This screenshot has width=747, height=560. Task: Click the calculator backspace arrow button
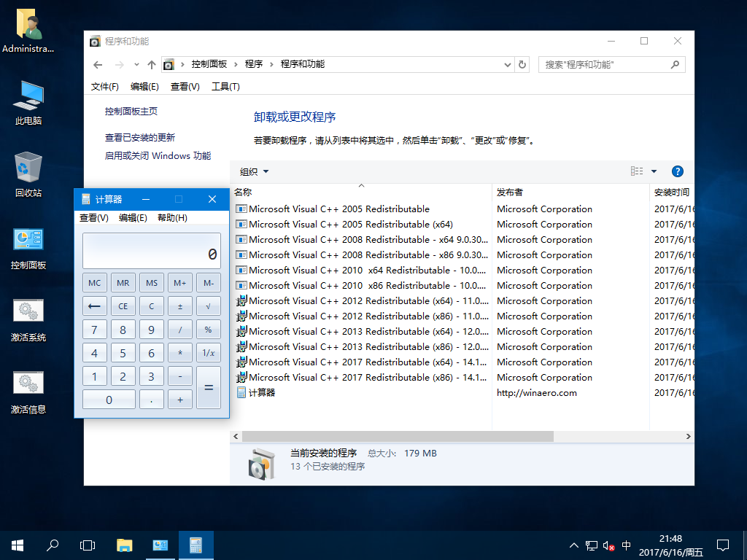point(94,306)
